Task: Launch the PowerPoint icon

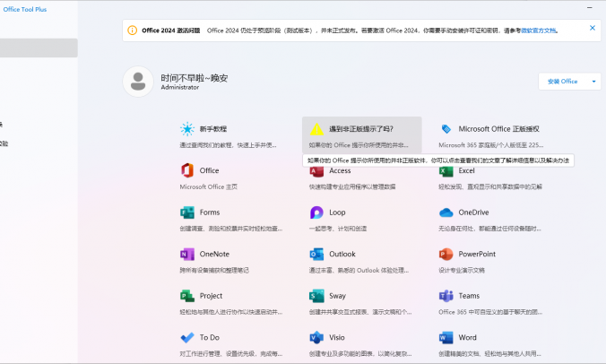Action: (x=446, y=254)
